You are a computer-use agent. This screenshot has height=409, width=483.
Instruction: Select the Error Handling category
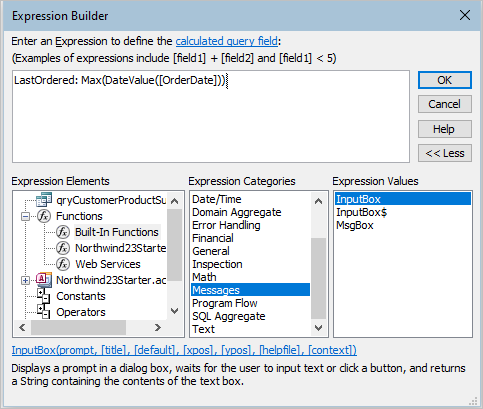[x=250, y=225]
